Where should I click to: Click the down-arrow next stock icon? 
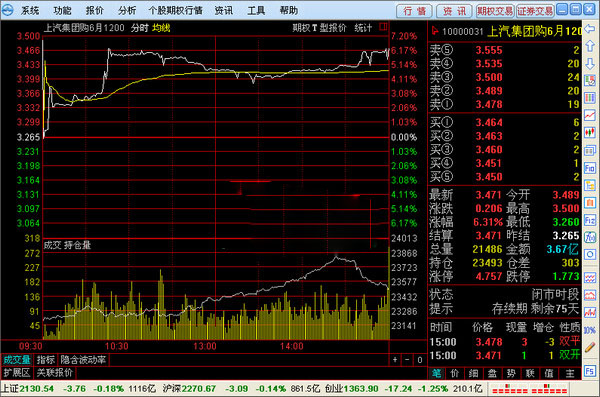point(590,64)
